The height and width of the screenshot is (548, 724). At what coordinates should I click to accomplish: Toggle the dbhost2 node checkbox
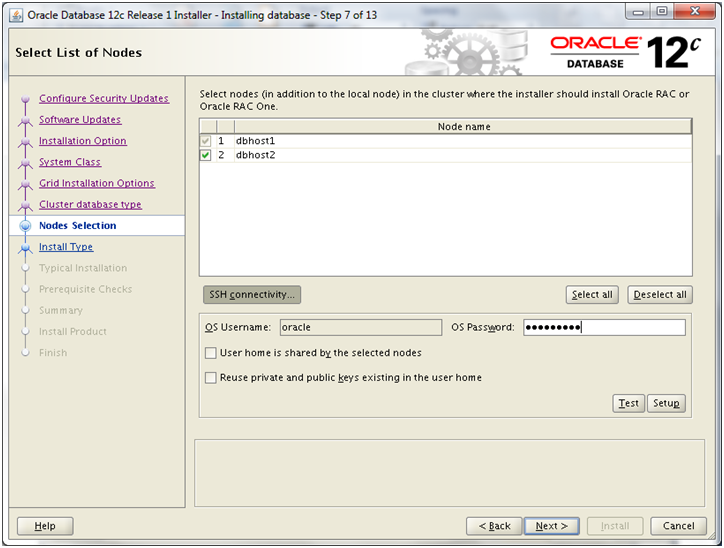tap(205, 155)
